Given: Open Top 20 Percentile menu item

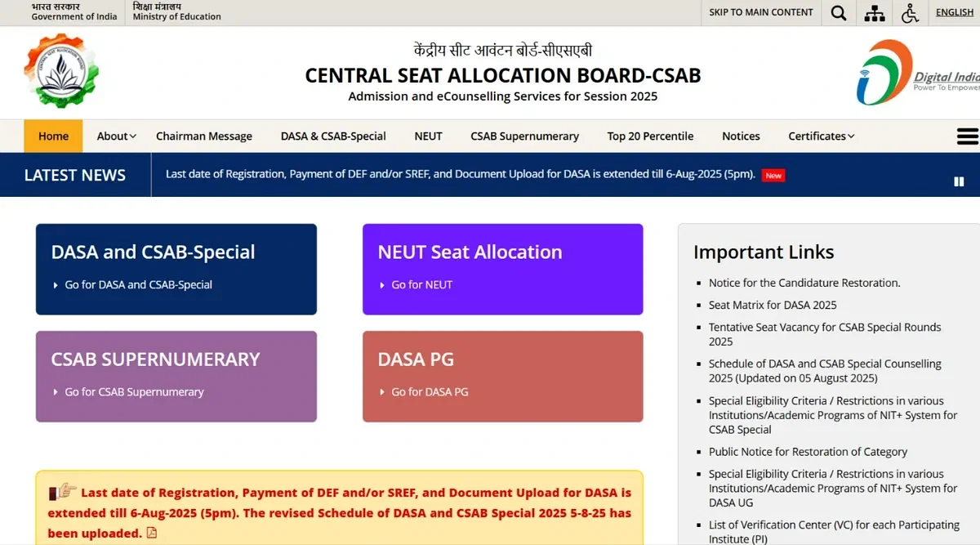Looking at the screenshot, I should point(650,136).
